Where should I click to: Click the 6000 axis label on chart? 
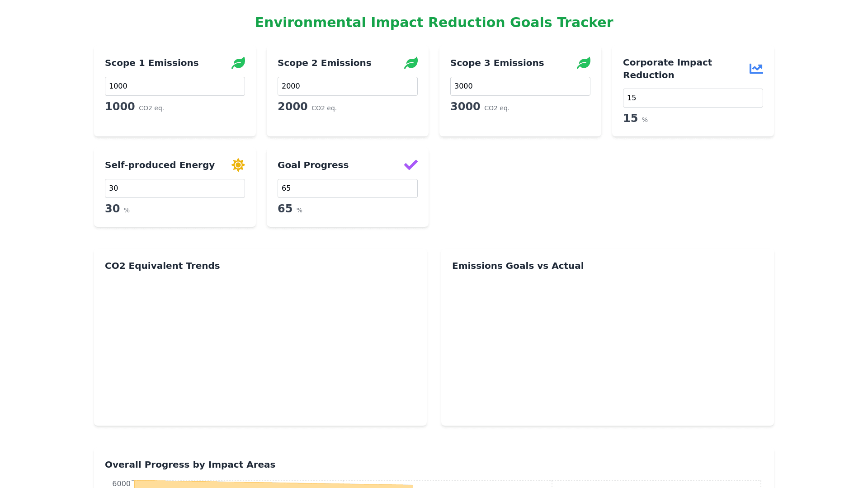tap(121, 483)
